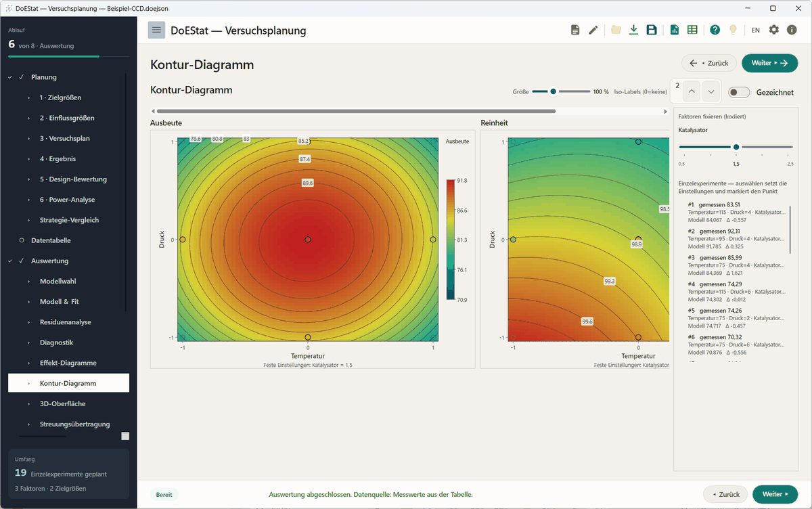
Task: Click the Katalysator slider handle
Action: pos(736,147)
